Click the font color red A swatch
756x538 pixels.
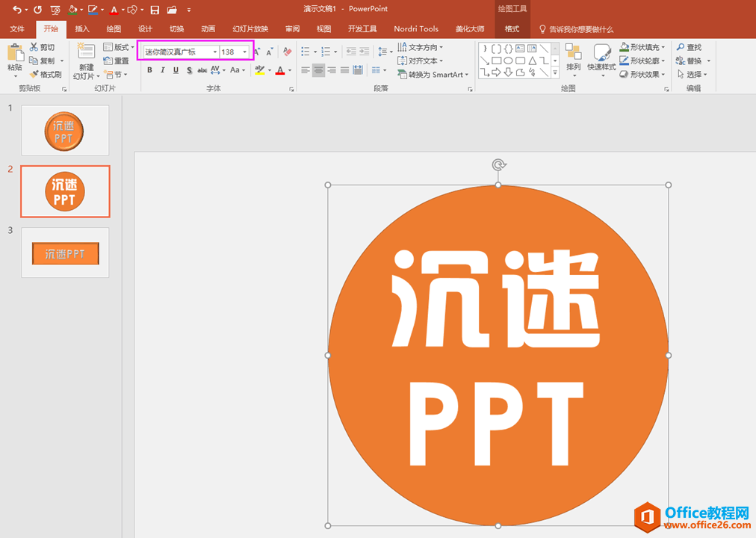279,70
